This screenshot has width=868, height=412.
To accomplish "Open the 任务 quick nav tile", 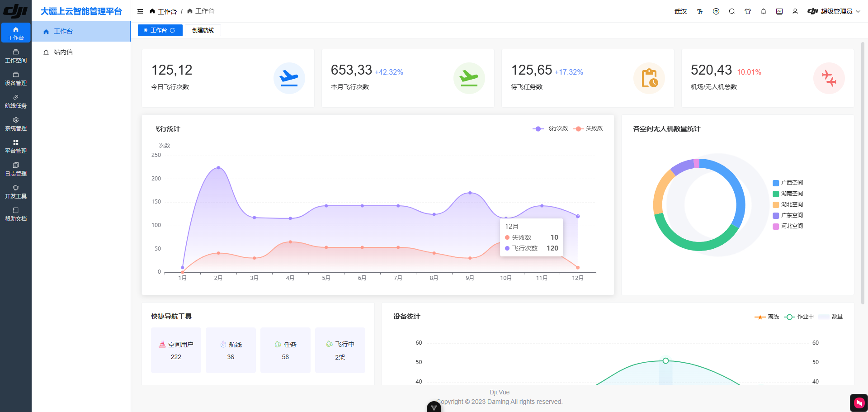I will (285, 350).
